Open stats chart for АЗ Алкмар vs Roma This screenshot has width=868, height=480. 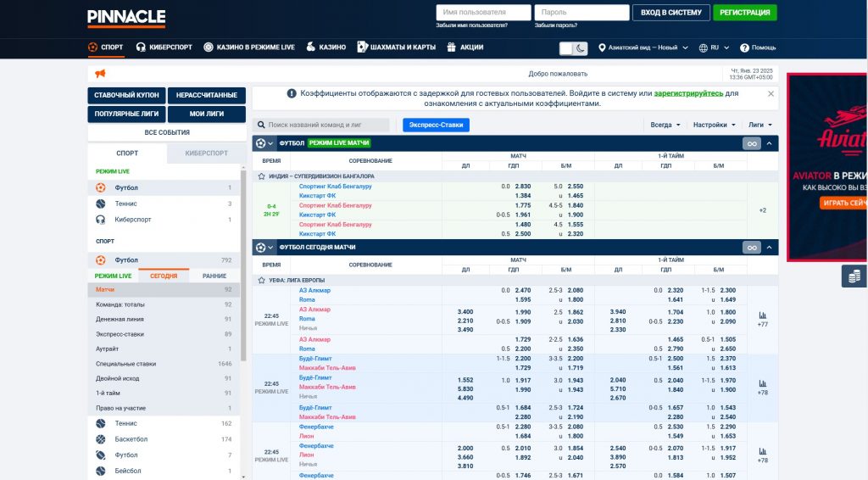click(x=762, y=315)
